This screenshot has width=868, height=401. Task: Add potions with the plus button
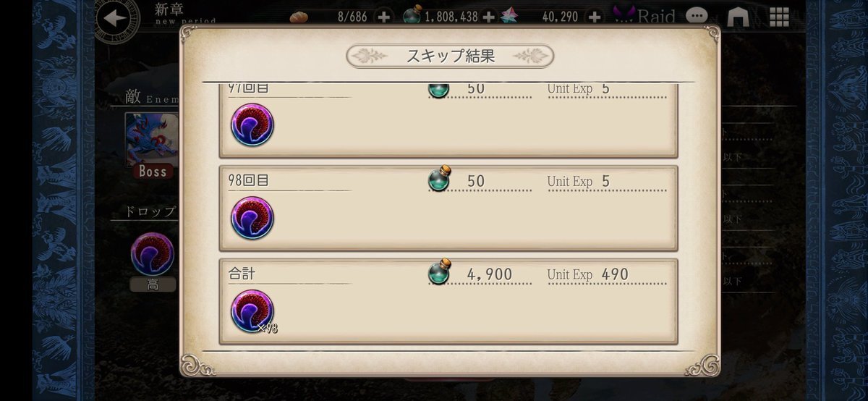pyautogui.click(x=488, y=16)
